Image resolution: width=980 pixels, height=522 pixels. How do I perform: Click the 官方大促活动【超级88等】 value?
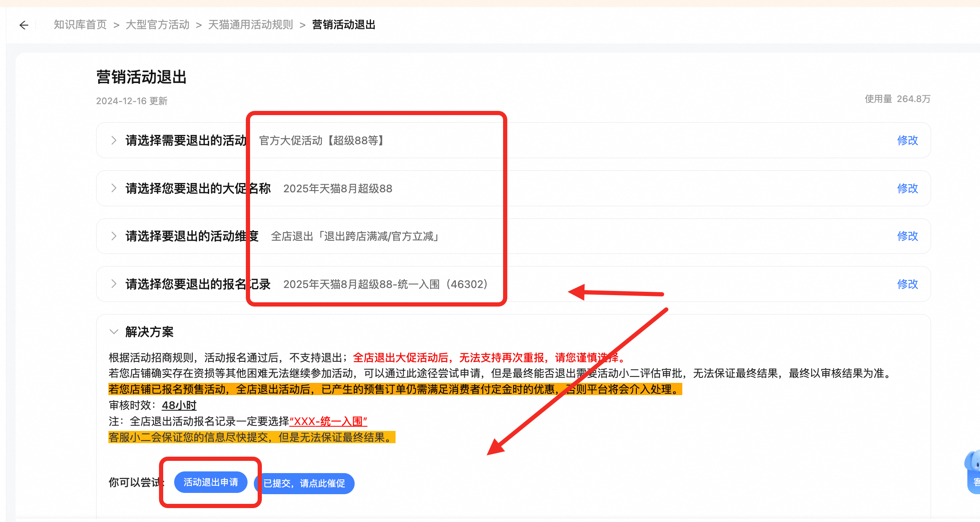323,140
